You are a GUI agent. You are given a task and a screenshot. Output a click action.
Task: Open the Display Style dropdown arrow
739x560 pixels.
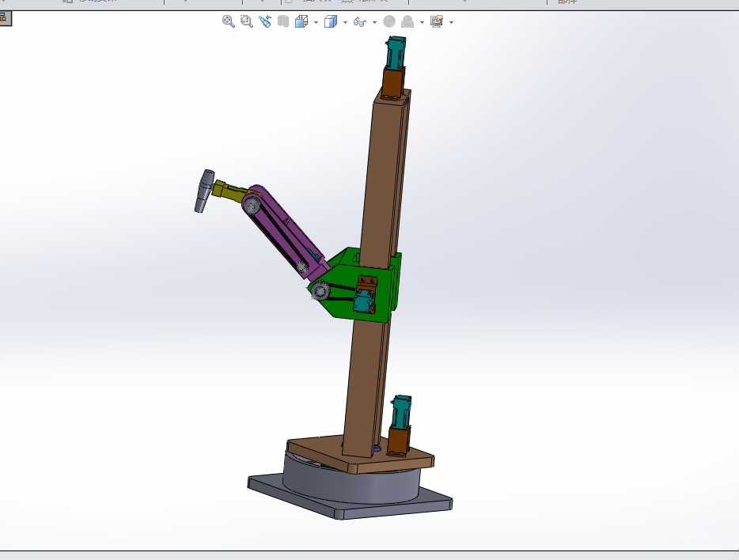(345, 22)
